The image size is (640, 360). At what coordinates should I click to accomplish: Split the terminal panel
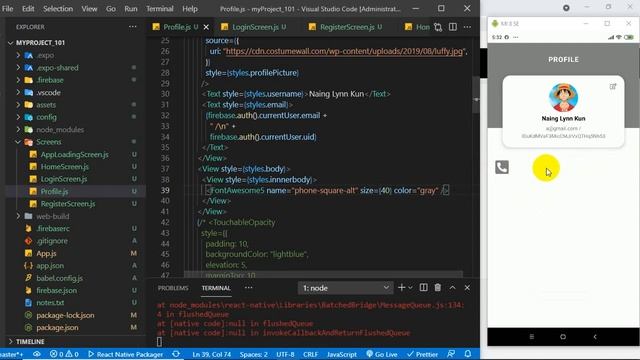click(424, 288)
